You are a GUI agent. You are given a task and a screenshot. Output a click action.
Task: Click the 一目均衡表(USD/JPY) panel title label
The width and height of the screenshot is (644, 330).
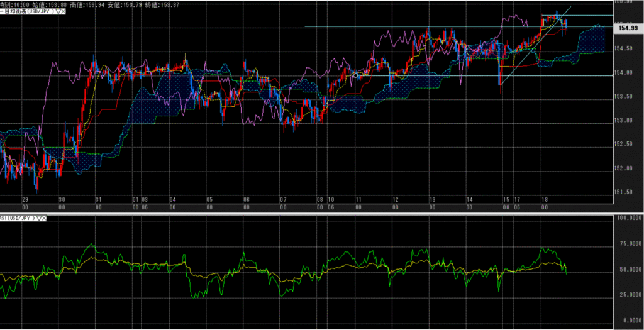tap(26, 11)
